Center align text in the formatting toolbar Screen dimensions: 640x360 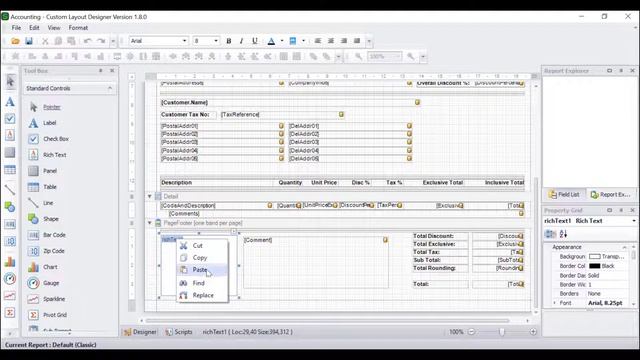(x=331, y=41)
